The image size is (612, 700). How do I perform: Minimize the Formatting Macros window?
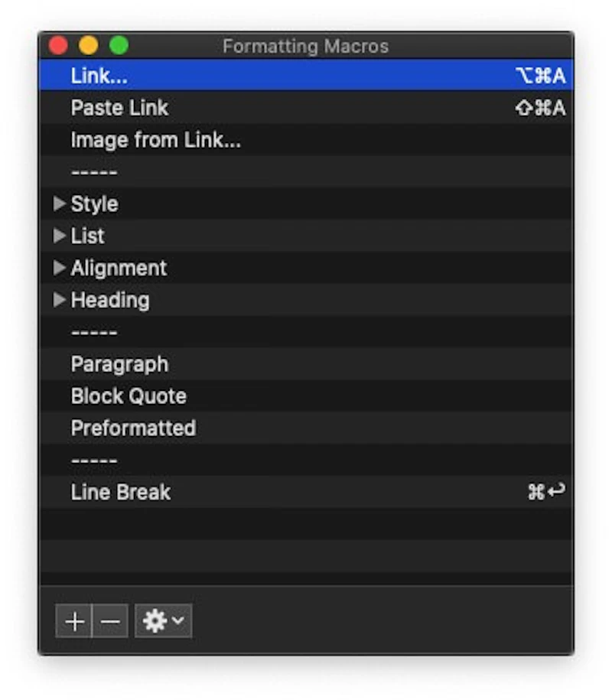click(x=89, y=46)
